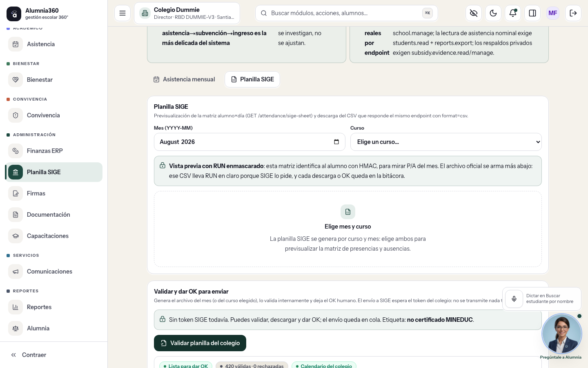This screenshot has height=368, width=588.
Task: Open the notifications bell
Action: (x=513, y=13)
